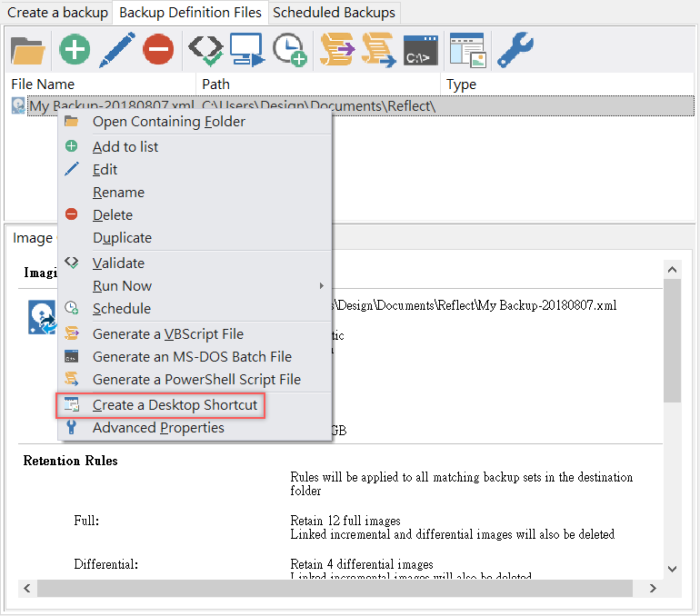
Task: Click the red delete toolbar icon
Action: pyautogui.click(x=158, y=49)
